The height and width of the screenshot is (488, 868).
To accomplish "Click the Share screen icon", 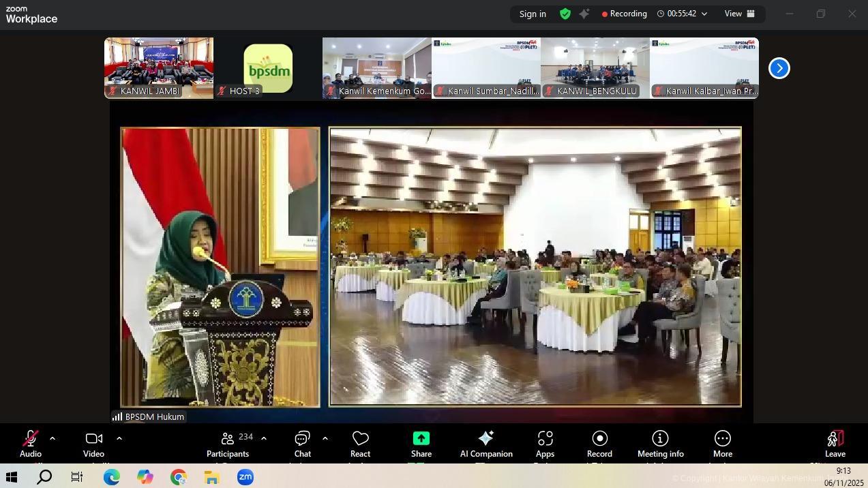I will click(421, 444).
